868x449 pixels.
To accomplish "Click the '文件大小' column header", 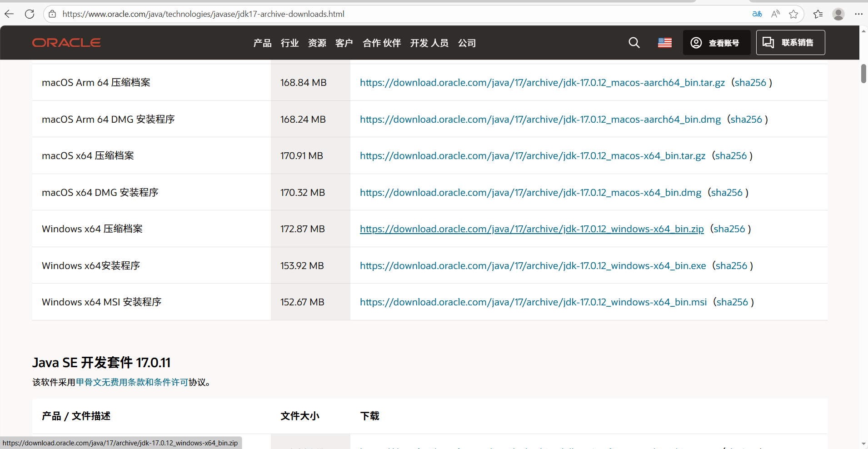I will click(300, 416).
